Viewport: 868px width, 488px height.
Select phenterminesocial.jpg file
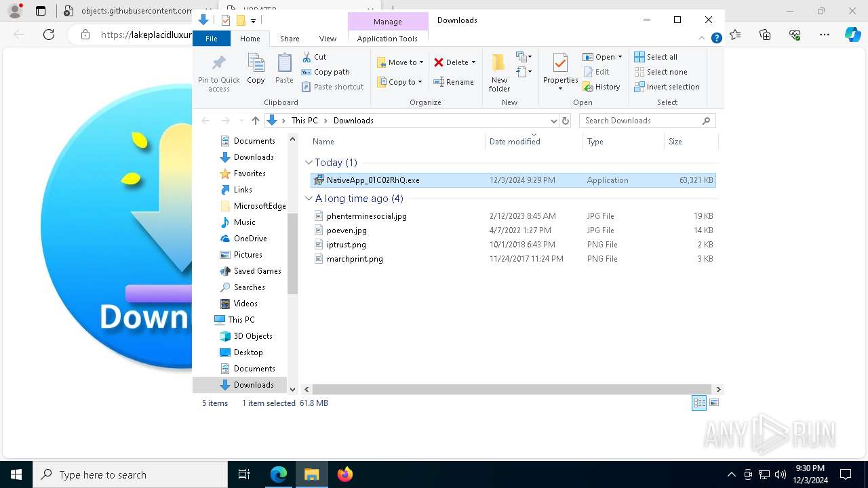[x=513, y=216]
